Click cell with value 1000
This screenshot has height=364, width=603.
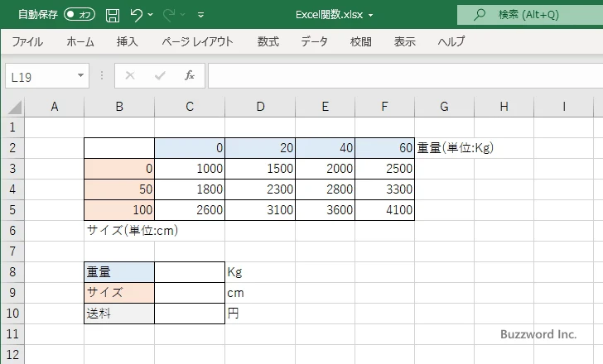(190, 169)
